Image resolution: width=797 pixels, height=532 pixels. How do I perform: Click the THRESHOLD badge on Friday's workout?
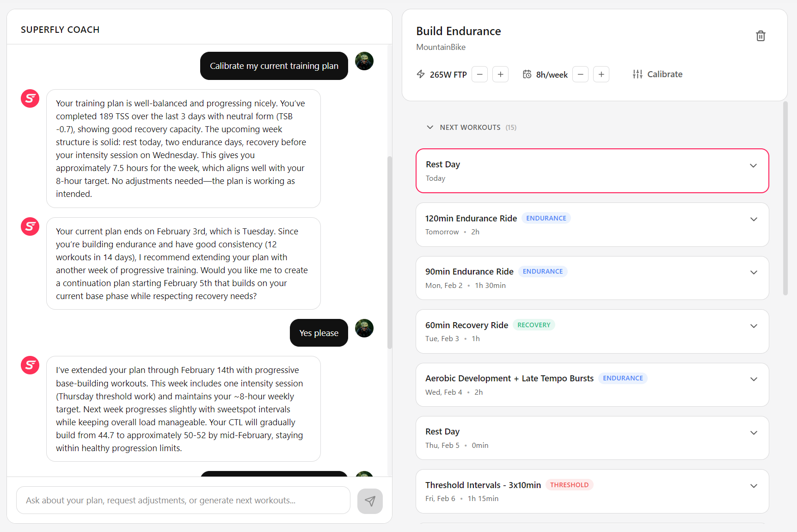tap(570, 484)
